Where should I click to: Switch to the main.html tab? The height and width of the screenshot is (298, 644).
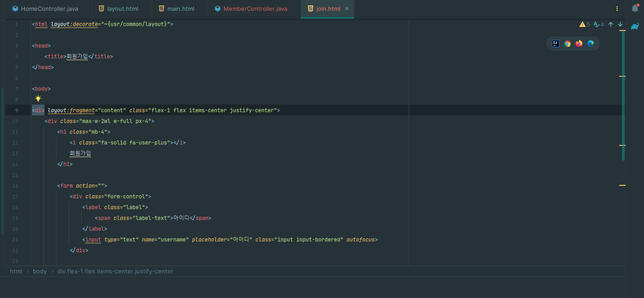pyautogui.click(x=176, y=9)
